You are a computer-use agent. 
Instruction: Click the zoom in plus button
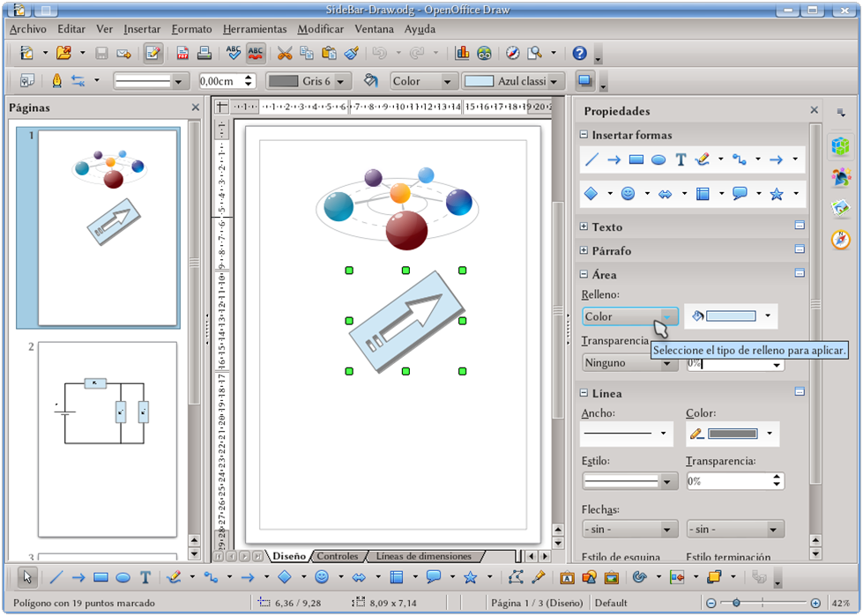(x=815, y=603)
